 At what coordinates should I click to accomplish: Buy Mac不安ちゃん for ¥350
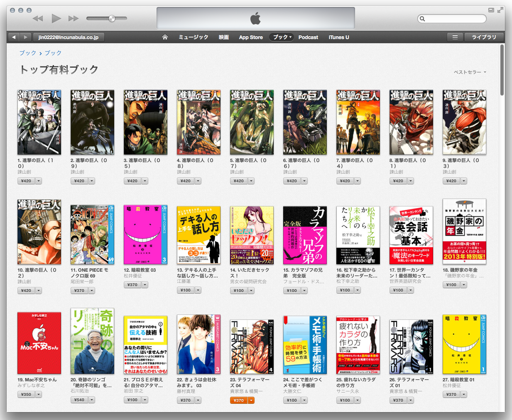pyautogui.click(x=26, y=395)
